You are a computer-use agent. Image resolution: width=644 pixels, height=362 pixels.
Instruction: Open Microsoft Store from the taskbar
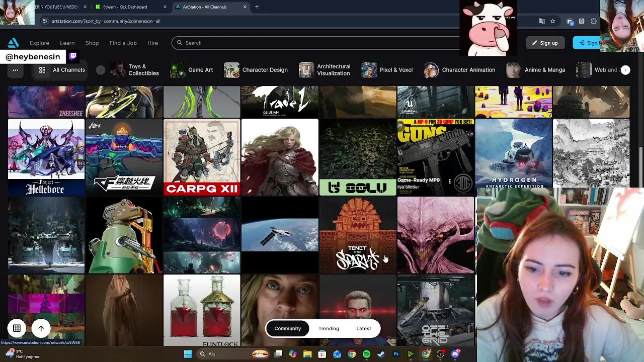tap(322, 354)
